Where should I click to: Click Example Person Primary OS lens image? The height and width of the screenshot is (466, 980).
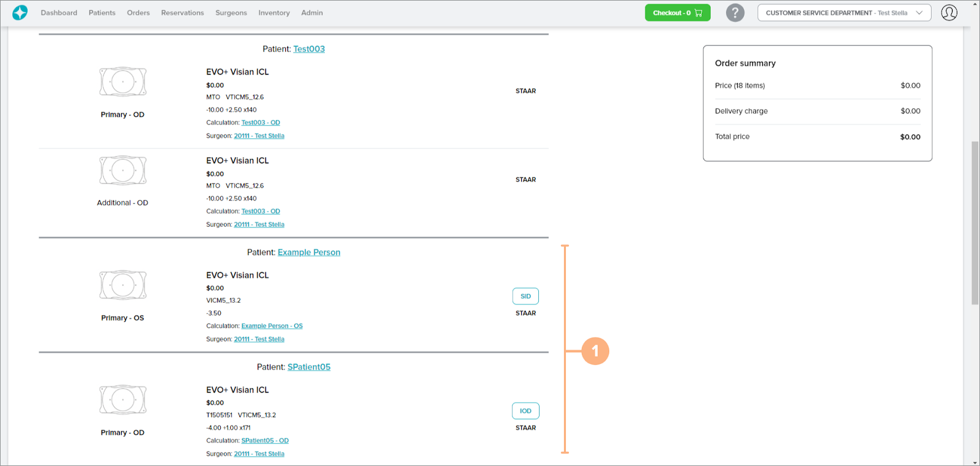123,285
